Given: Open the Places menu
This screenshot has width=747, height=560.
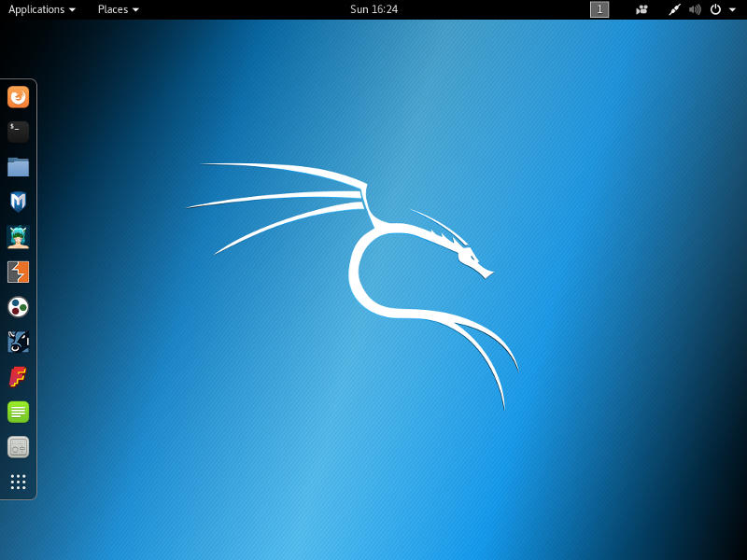Looking at the screenshot, I should point(114,9).
